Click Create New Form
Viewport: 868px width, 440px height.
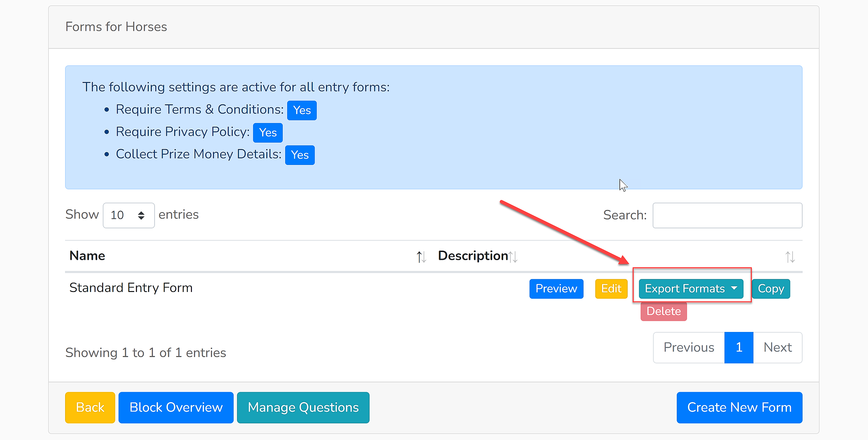point(739,407)
